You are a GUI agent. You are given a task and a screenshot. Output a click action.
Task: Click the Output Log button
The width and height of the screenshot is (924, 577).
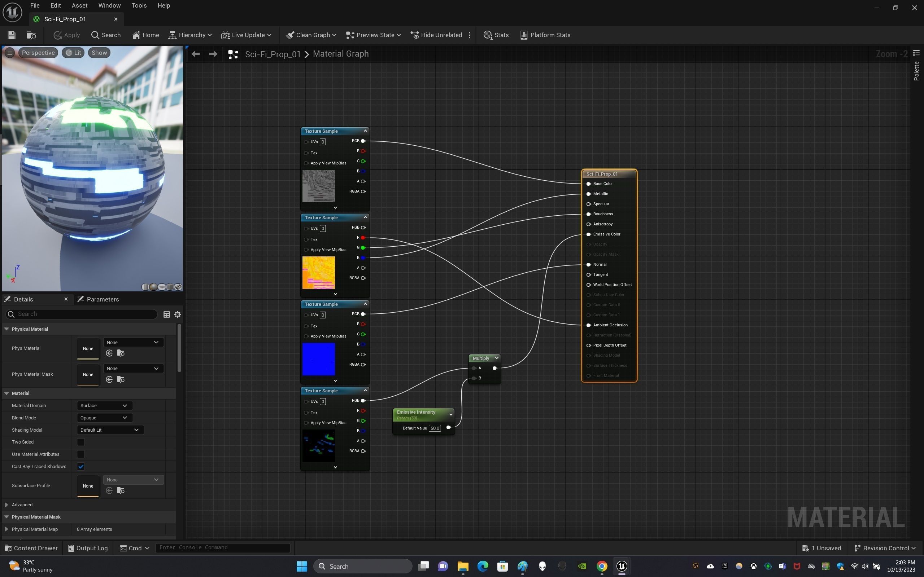coord(88,548)
